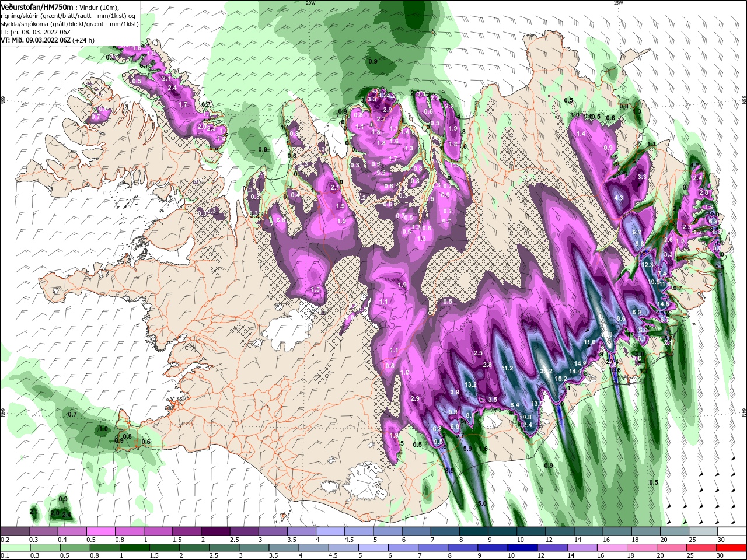Click rain legend swatch between 16 and 18
Image resolution: width=747 pixels, height=560 pixels.
pos(612,548)
